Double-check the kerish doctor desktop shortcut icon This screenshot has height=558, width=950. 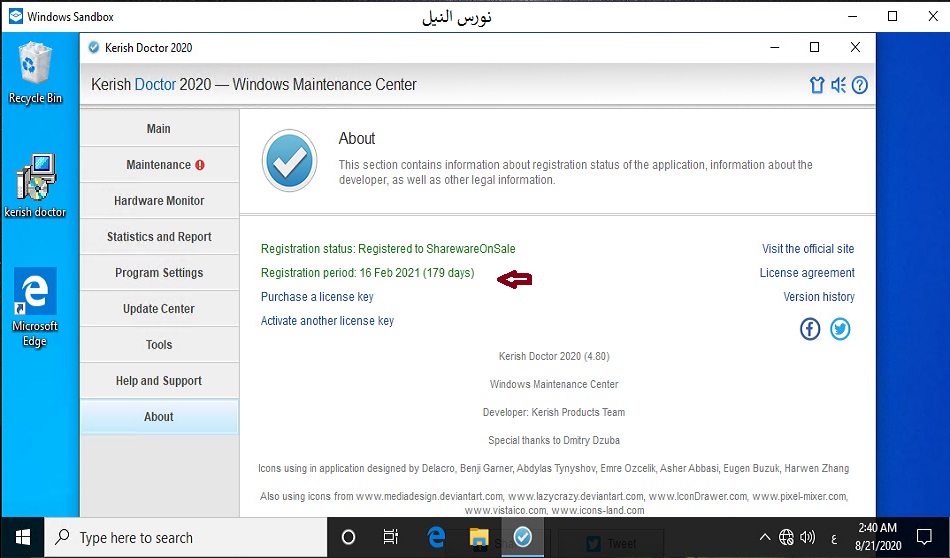point(35,178)
